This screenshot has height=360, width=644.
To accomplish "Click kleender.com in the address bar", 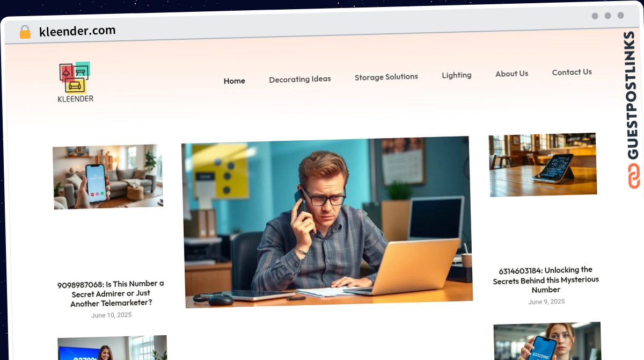I will [x=77, y=31].
